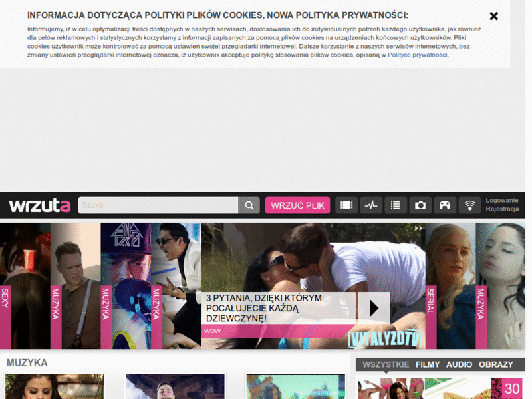
Task: Select the AUDIO tab
Action: pos(459,364)
